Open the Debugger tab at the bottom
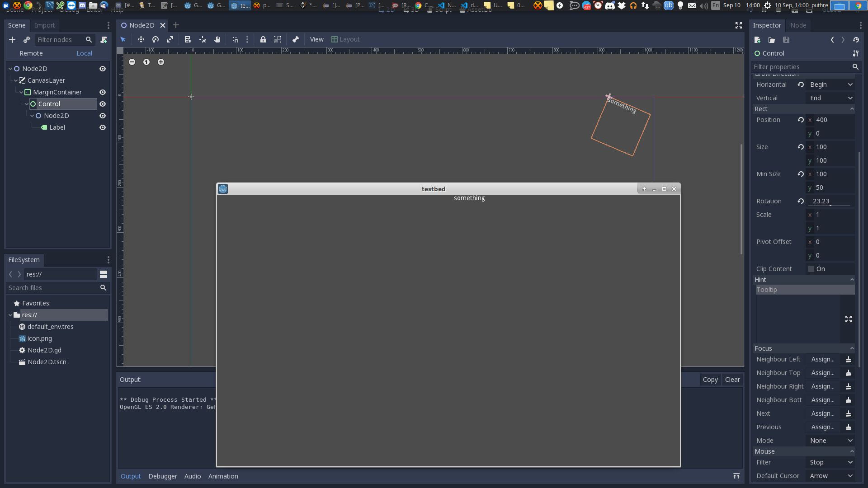 click(163, 476)
